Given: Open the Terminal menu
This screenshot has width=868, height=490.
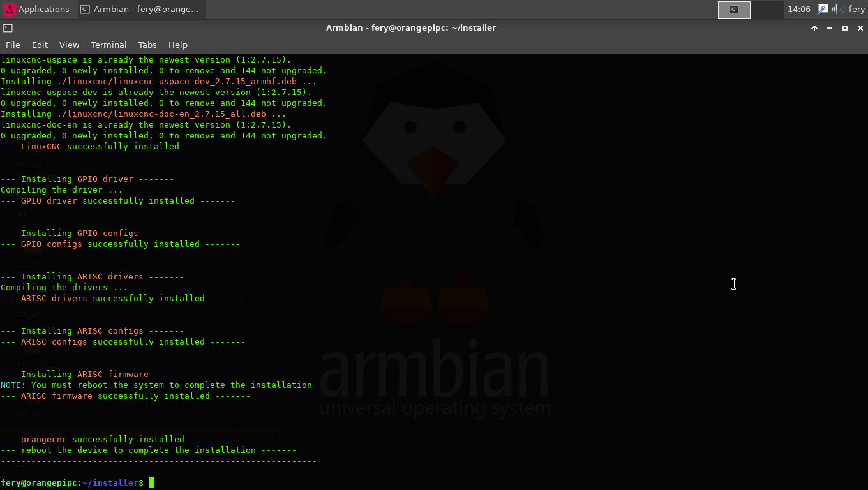Looking at the screenshot, I should [108, 45].
